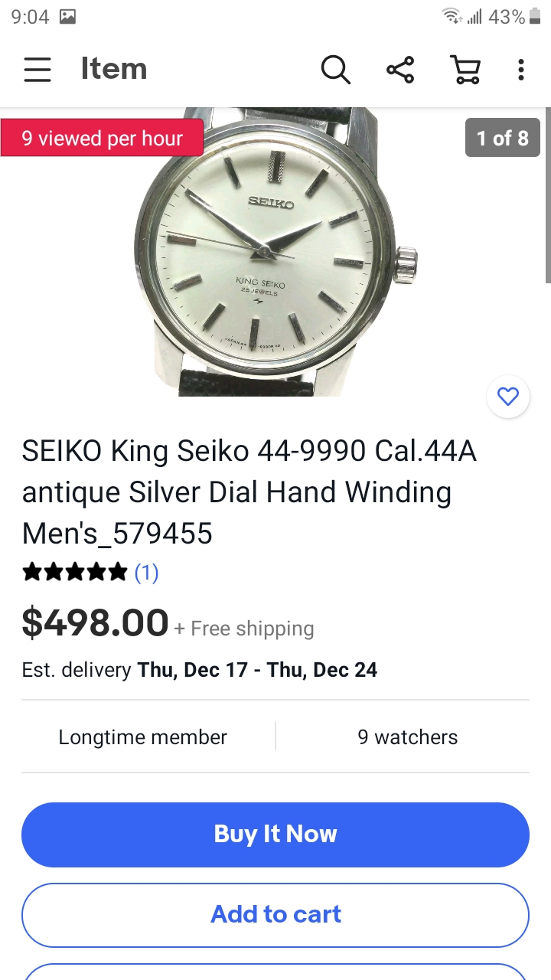Open the three-dot overflow menu
This screenshot has height=980, width=551.
pyautogui.click(x=521, y=70)
